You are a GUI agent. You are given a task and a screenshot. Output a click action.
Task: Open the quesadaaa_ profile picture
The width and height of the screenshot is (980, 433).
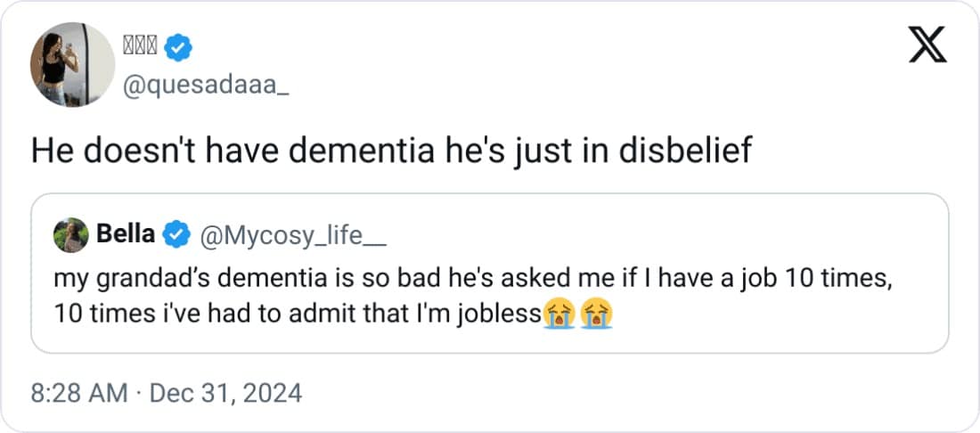73,64
